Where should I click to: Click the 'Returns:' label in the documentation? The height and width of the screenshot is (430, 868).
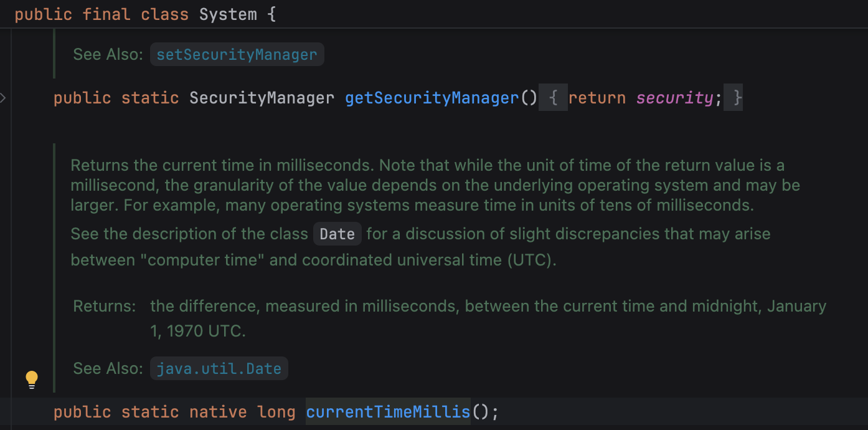point(104,307)
